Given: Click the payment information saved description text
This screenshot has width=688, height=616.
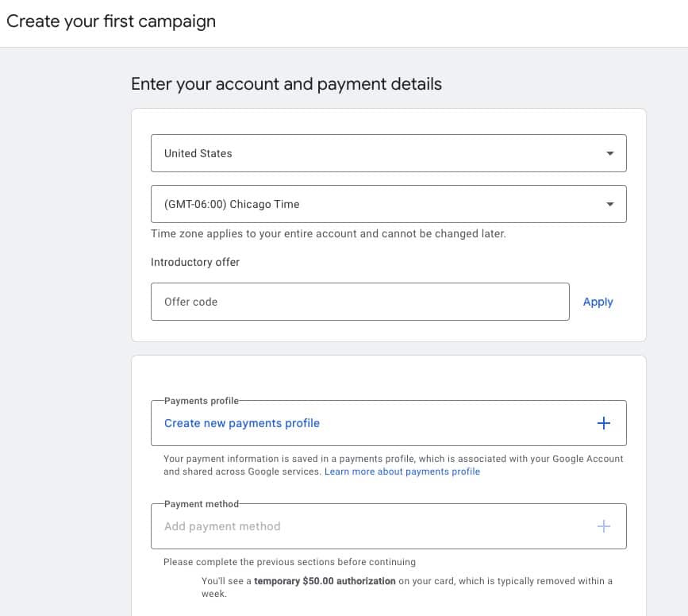Looking at the screenshot, I should click(393, 459).
